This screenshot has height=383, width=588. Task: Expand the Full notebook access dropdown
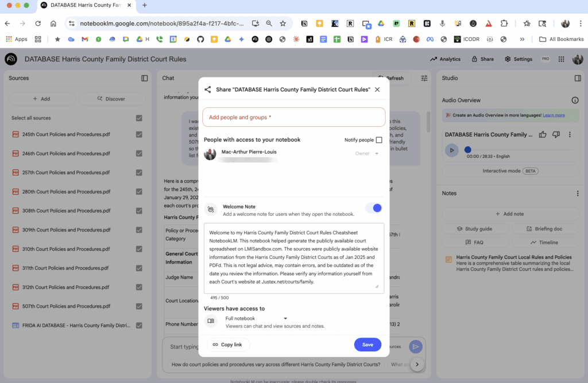285,318
